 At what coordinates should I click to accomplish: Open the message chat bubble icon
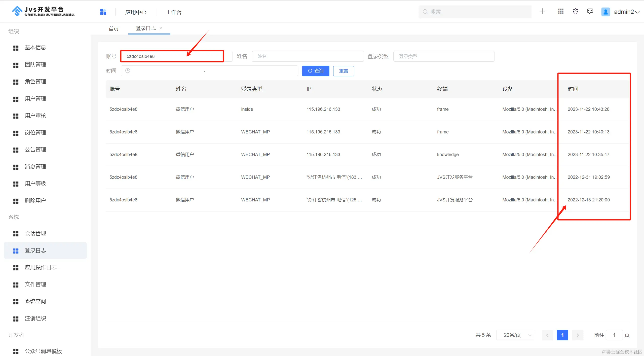[x=590, y=12]
